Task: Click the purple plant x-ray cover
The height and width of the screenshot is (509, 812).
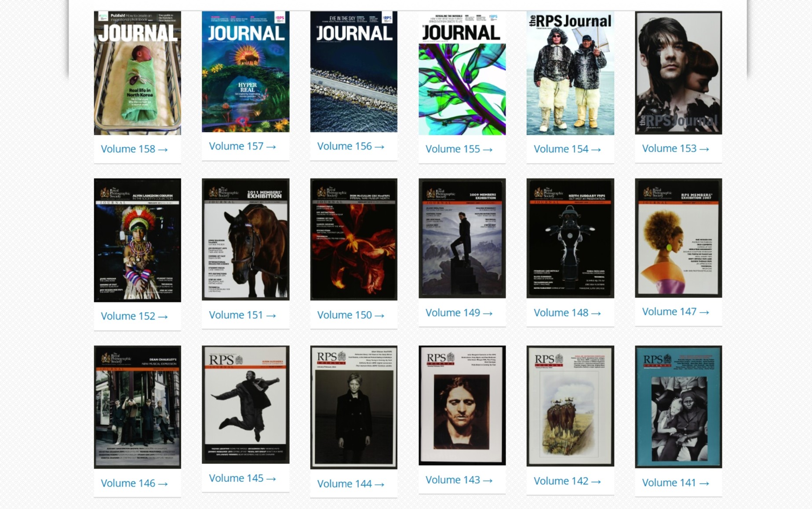Action: tap(462, 73)
